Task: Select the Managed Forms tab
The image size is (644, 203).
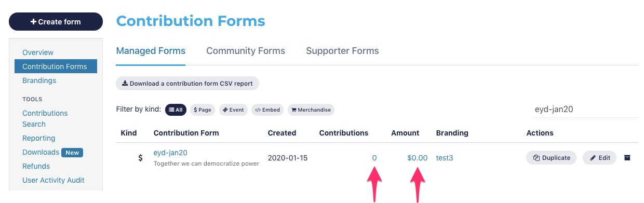Action: tap(151, 51)
